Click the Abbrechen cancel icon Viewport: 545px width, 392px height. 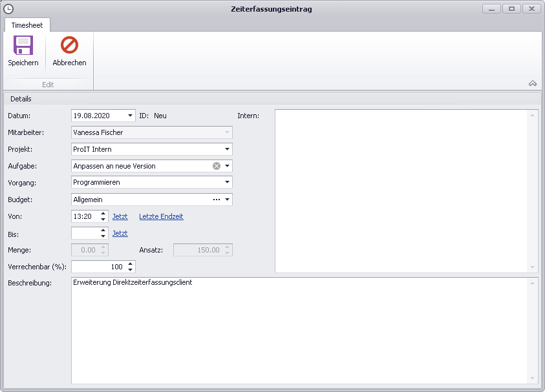(69, 46)
